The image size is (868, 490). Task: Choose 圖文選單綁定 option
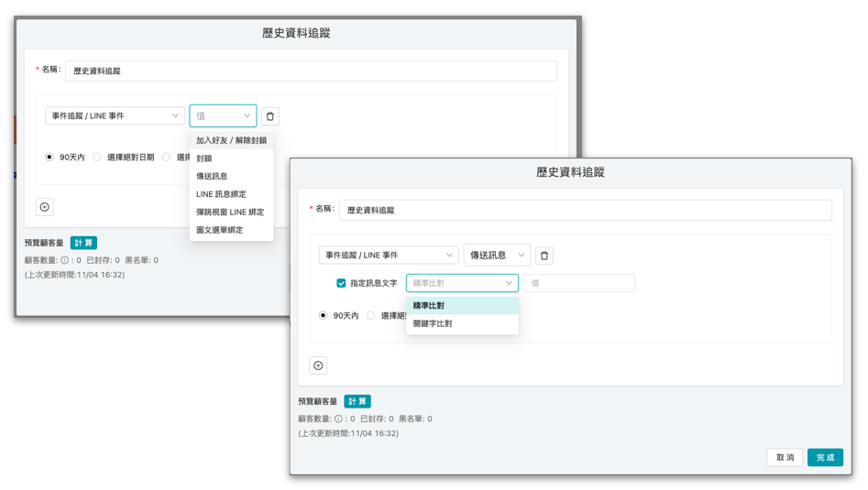(x=231, y=230)
